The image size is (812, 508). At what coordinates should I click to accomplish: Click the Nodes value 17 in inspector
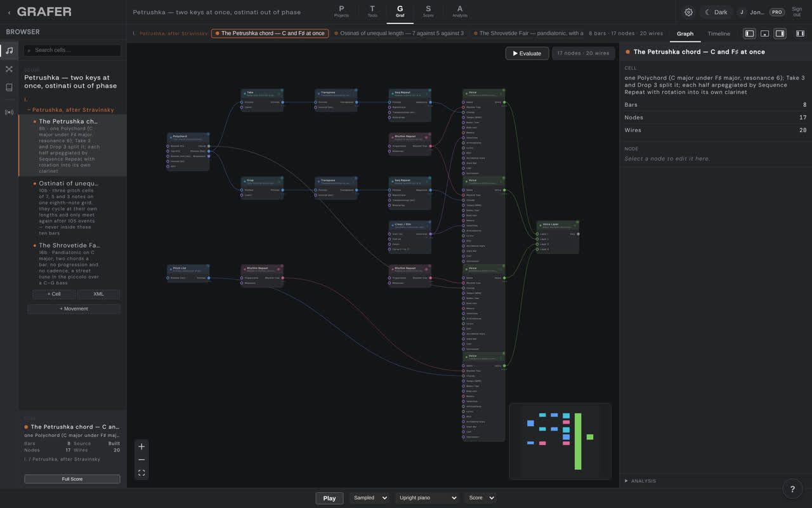click(802, 117)
